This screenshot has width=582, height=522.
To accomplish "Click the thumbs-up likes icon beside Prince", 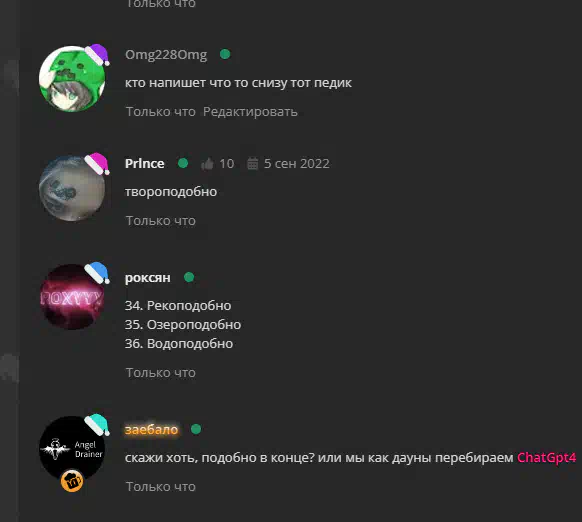I will (207, 164).
